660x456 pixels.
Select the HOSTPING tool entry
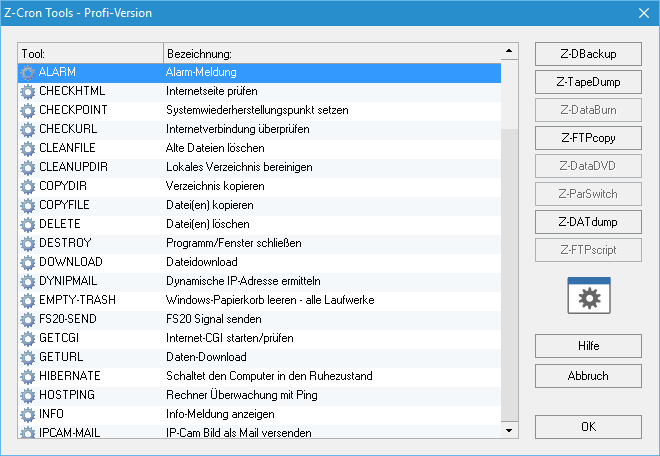(x=259, y=395)
